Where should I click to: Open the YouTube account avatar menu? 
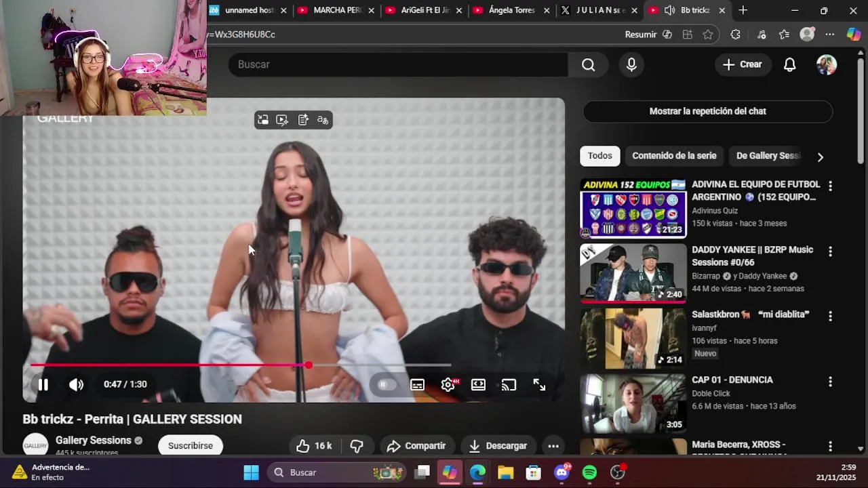(x=827, y=64)
